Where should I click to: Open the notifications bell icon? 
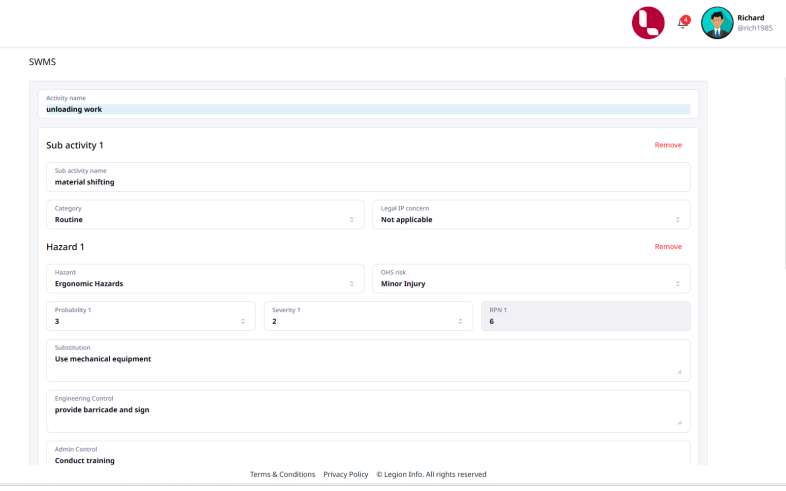(684, 23)
